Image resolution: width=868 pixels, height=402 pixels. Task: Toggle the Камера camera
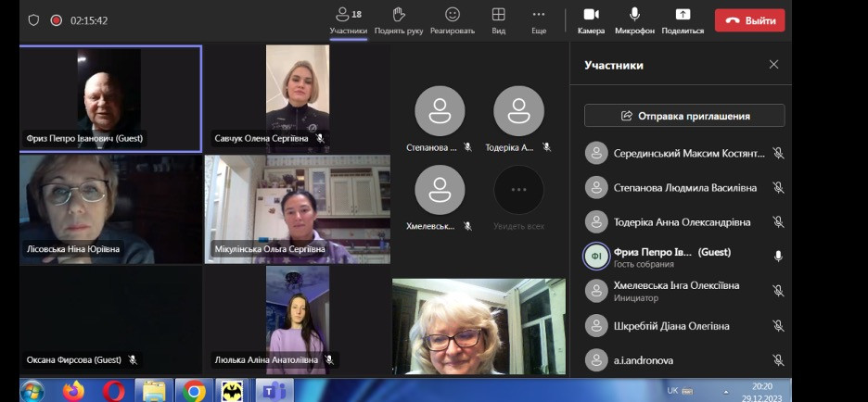tap(592, 21)
